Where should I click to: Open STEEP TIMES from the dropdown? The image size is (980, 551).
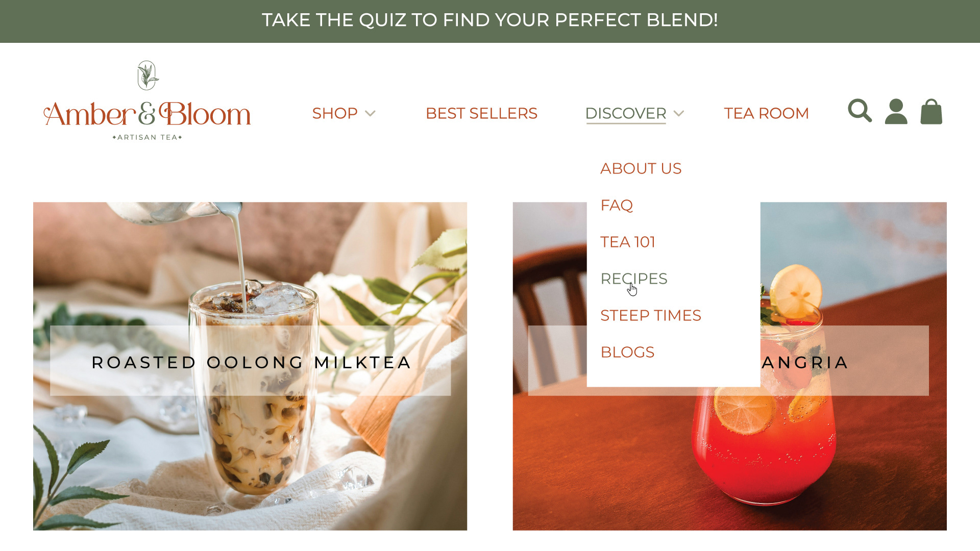tap(651, 315)
